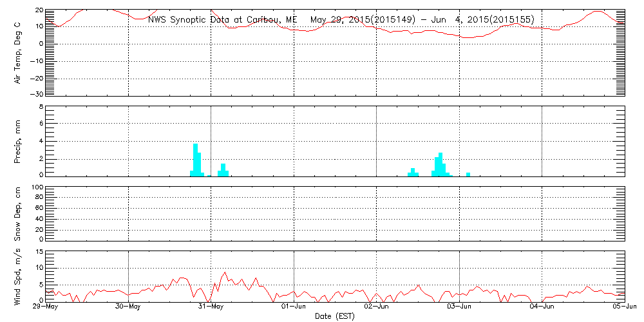This screenshot has width=644, height=322.
Task: Select the 03-Jun date tick label
Action: point(460,308)
